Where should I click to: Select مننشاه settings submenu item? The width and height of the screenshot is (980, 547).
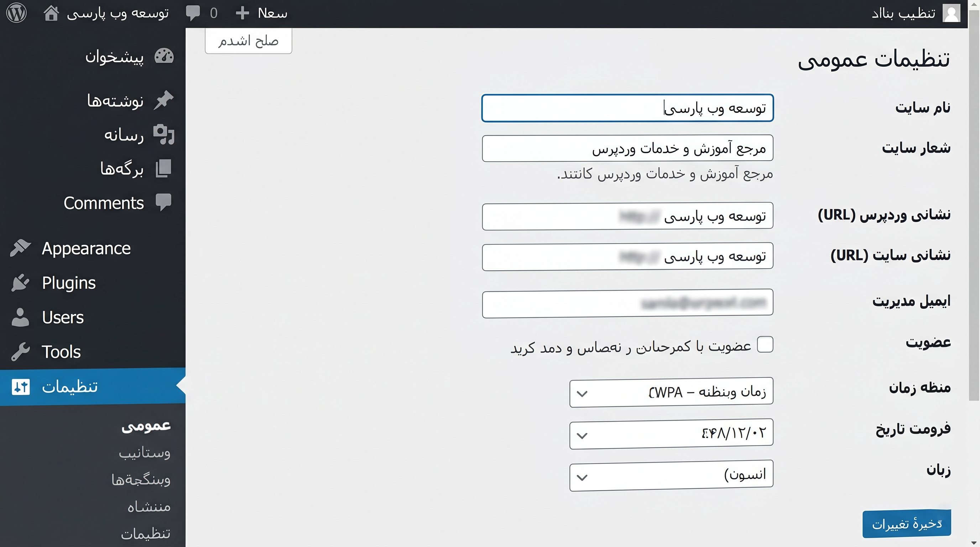(149, 507)
